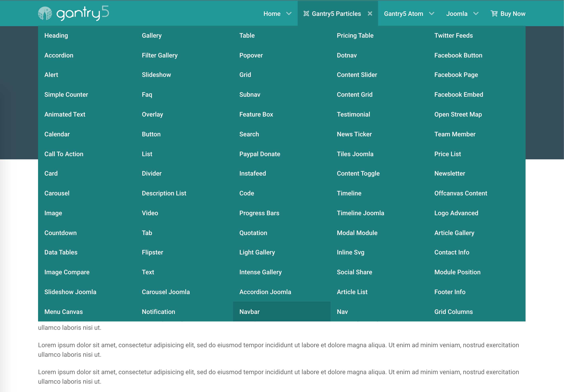Open the Progress Bars particle page

tap(259, 213)
